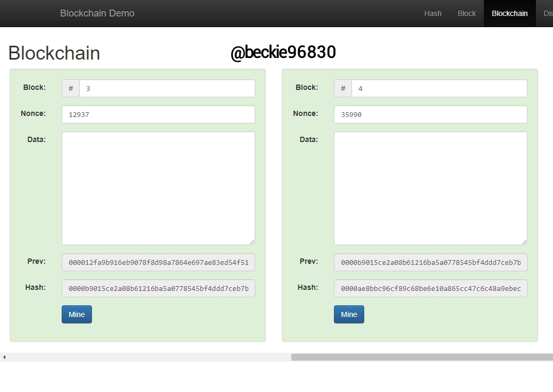Click the Nonce label of block 3

click(x=33, y=113)
